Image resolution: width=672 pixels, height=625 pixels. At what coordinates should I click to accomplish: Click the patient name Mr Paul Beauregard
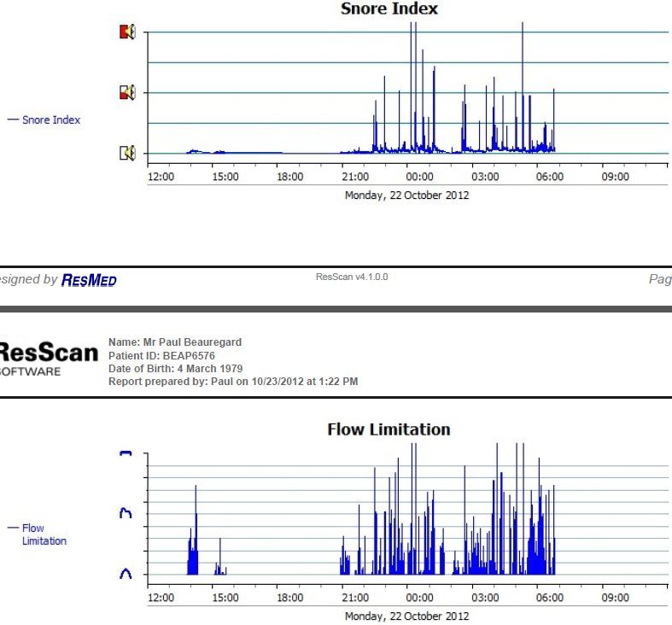[175, 342]
